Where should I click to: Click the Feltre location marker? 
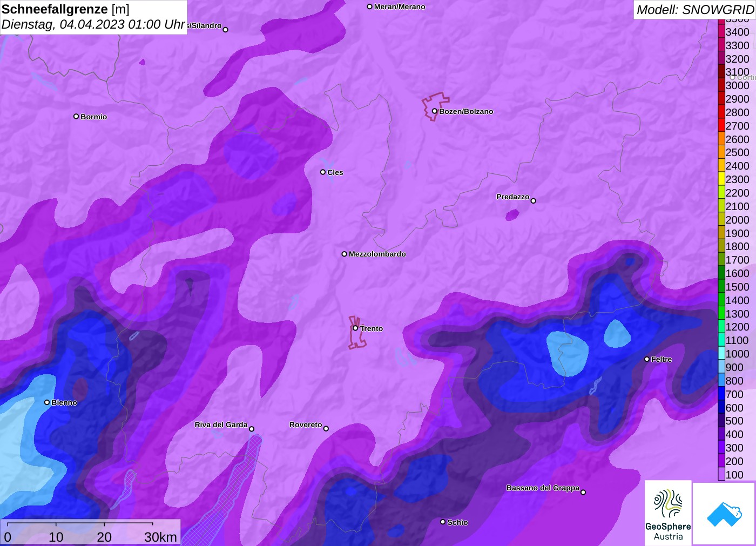tap(647, 359)
